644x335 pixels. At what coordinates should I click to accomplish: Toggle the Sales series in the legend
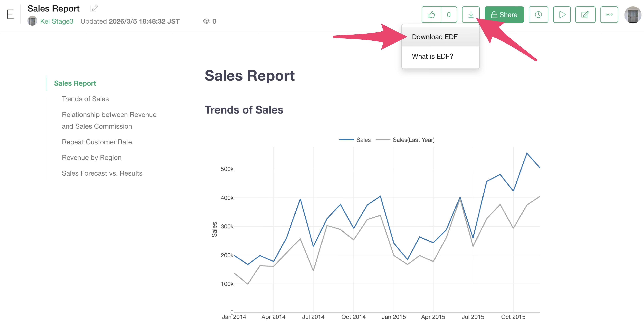pyautogui.click(x=363, y=140)
